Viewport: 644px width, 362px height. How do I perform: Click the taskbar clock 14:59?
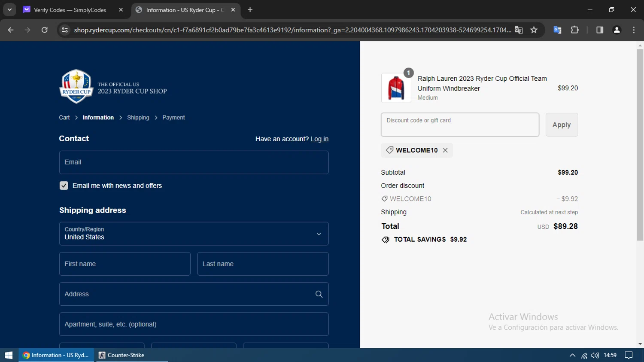coord(610,355)
